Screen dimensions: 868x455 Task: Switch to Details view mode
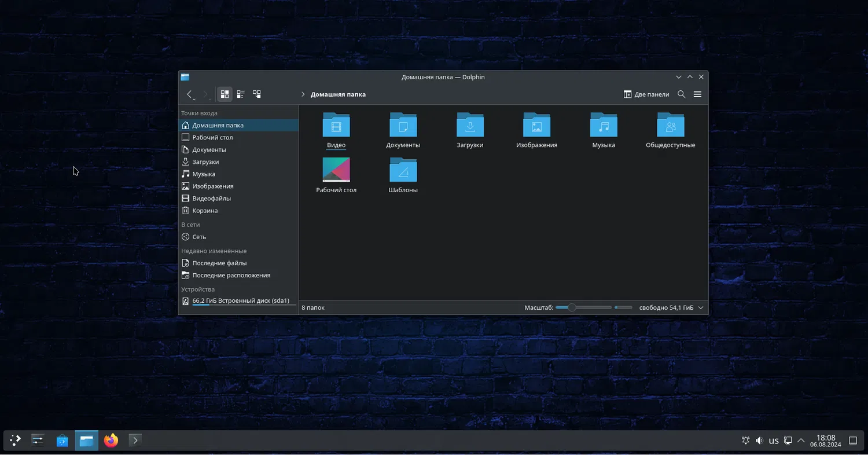257,94
